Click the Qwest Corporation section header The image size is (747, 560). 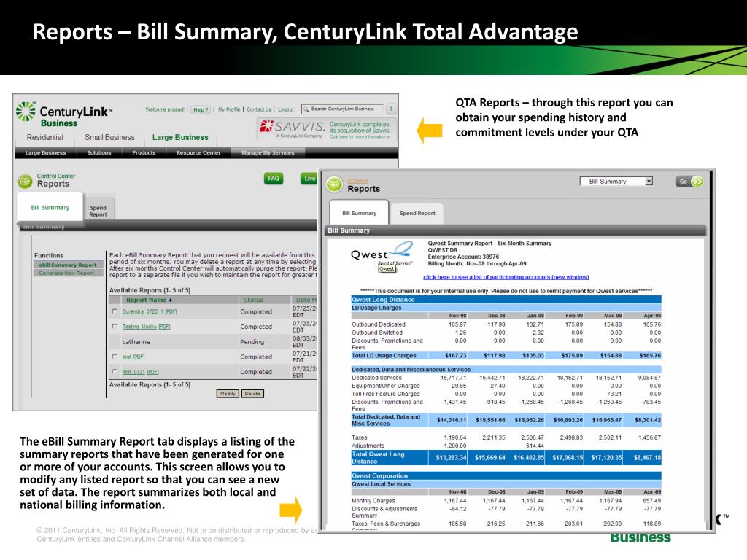coord(506,475)
